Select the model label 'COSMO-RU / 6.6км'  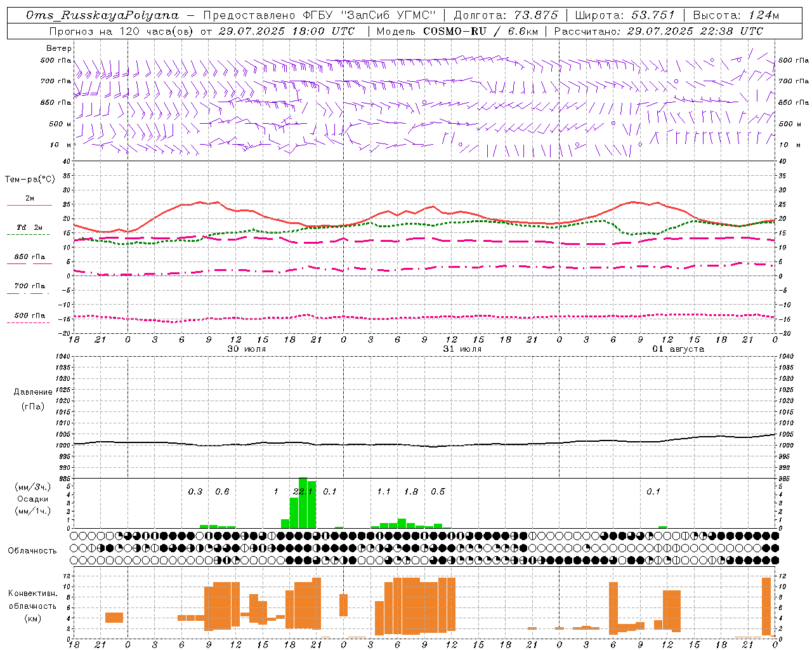click(481, 31)
